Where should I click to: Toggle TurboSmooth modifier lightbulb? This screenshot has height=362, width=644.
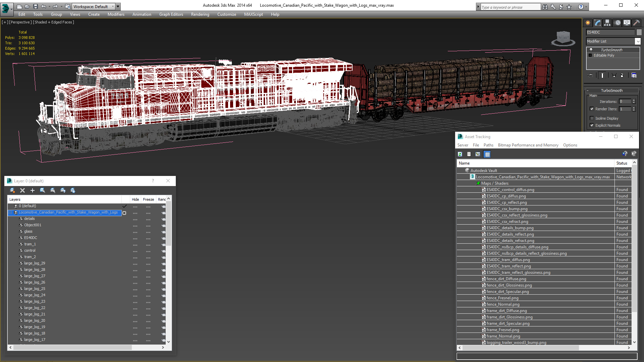click(x=591, y=50)
